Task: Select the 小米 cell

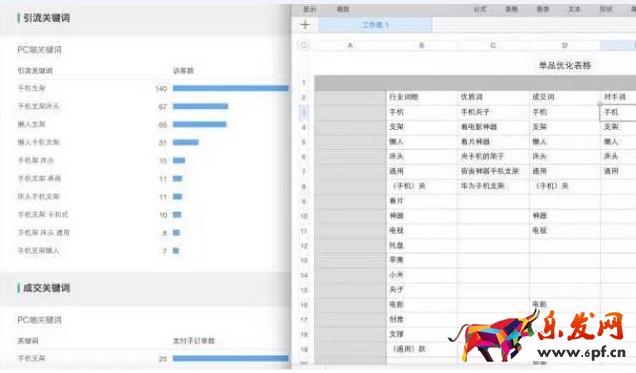Action: point(422,275)
